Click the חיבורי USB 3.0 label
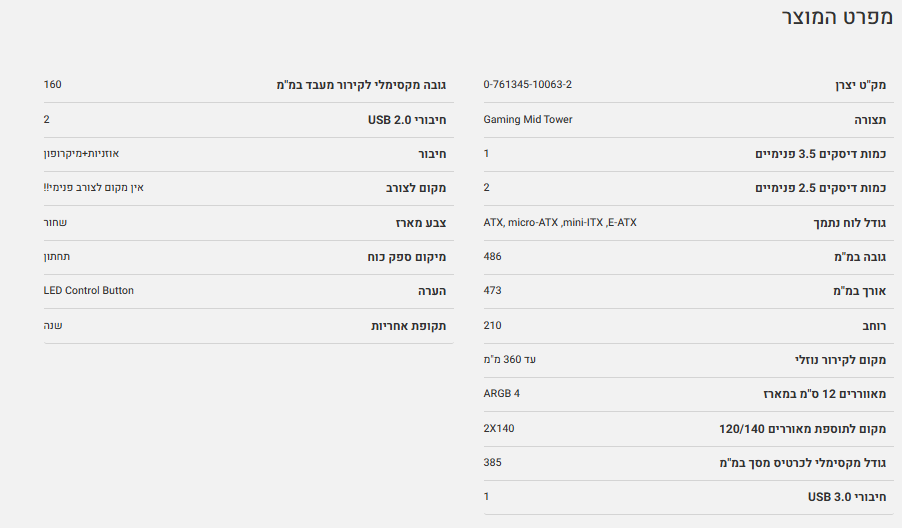Screen dimensions: 902x528 tap(847, 497)
